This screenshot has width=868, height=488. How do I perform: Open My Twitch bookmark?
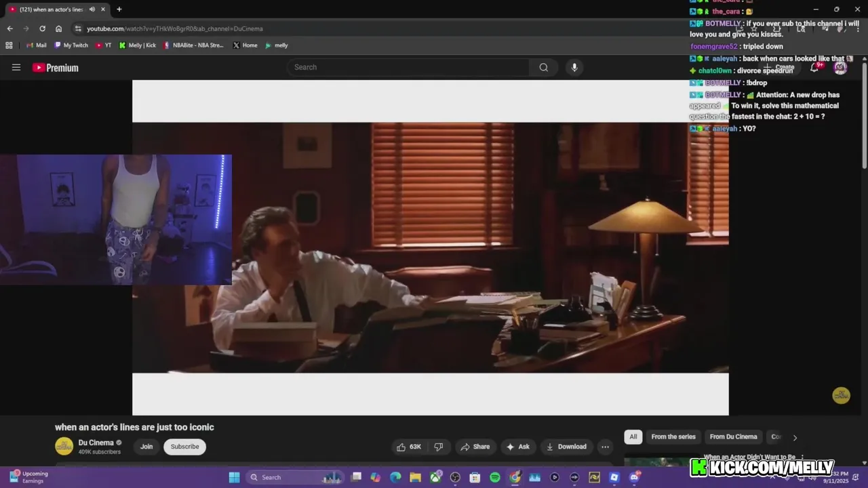[x=71, y=45]
